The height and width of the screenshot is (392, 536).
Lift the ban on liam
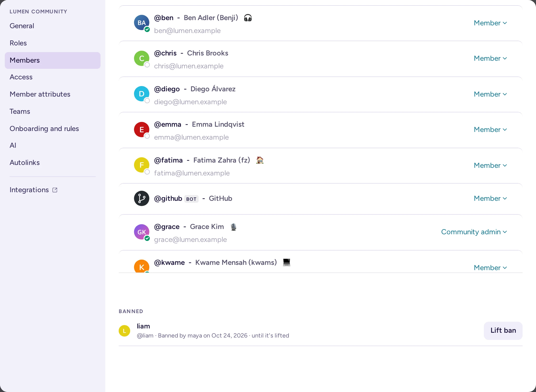[503, 331]
